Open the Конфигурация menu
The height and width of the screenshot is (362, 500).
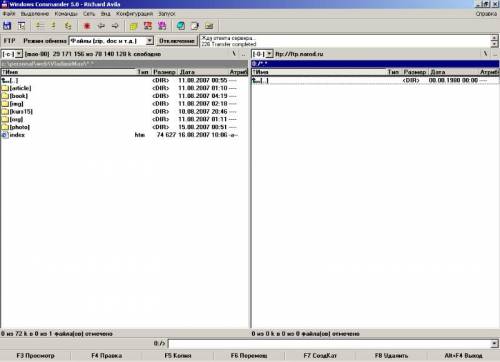click(134, 14)
